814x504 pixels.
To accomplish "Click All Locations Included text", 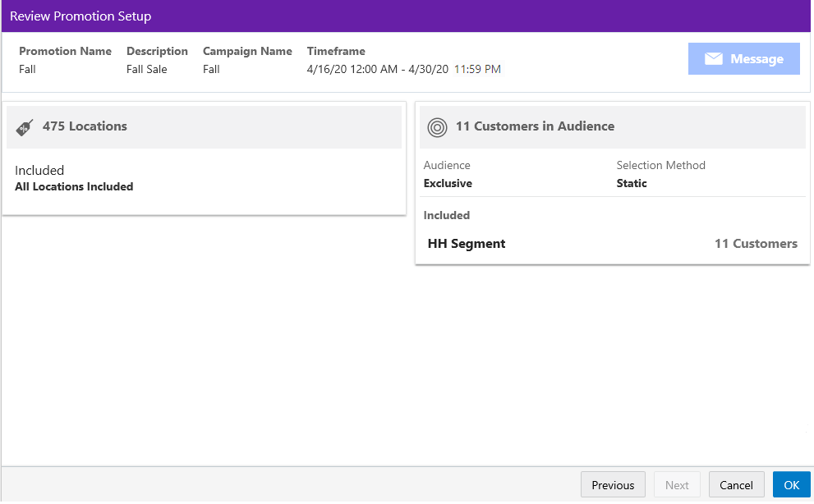I will (x=74, y=186).
